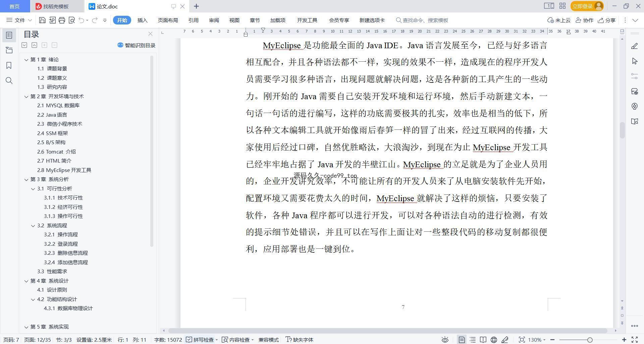
Task: Click the Print icon in quick toolbar
Action: (62, 20)
